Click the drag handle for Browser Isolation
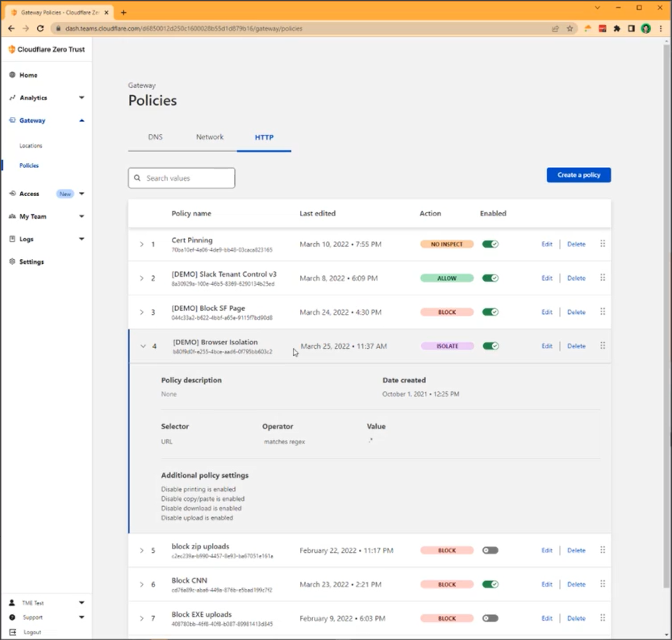This screenshot has height=640, width=672. [x=603, y=345]
